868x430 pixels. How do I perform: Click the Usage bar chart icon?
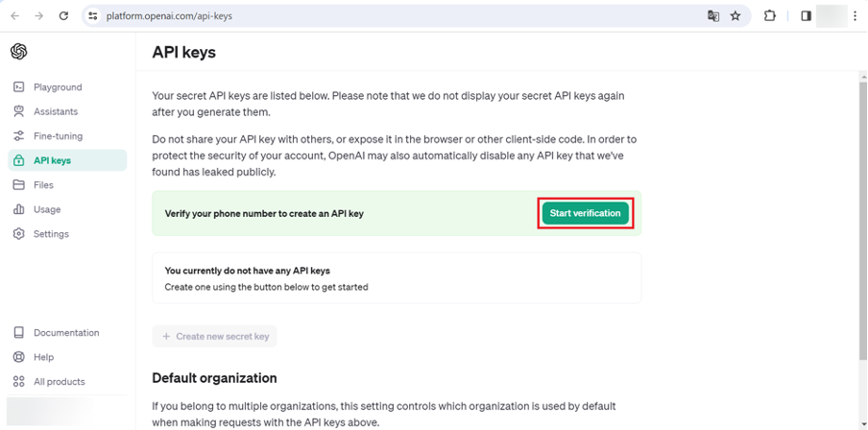click(x=19, y=209)
